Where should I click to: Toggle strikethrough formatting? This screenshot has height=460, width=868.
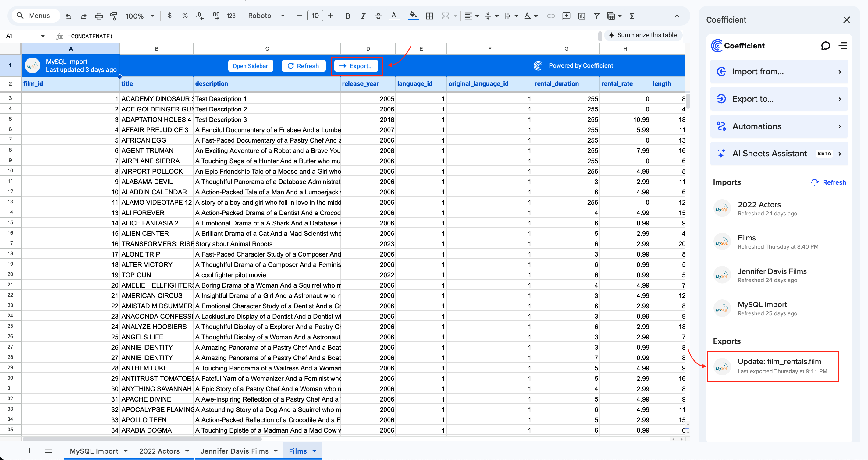tap(378, 16)
